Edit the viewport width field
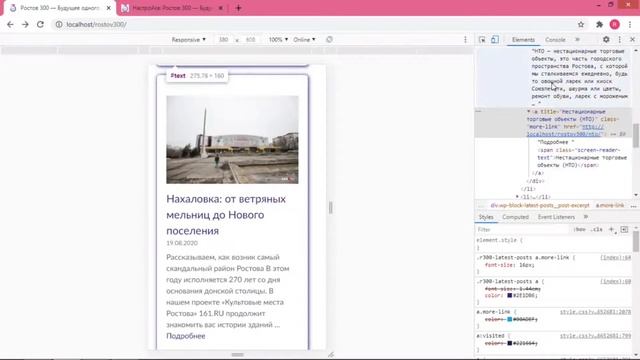 pos(223,40)
